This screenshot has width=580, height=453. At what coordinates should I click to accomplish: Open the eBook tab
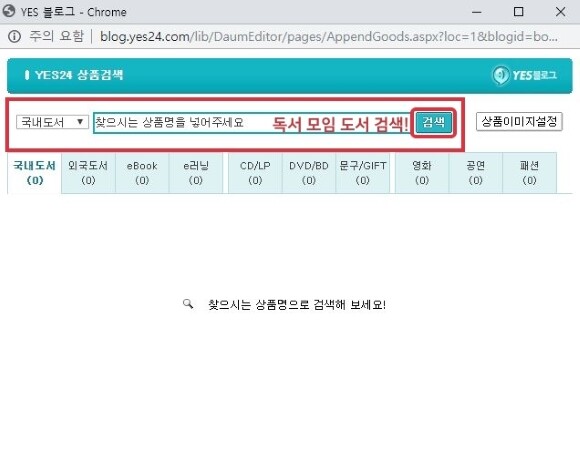click(142, 173)
